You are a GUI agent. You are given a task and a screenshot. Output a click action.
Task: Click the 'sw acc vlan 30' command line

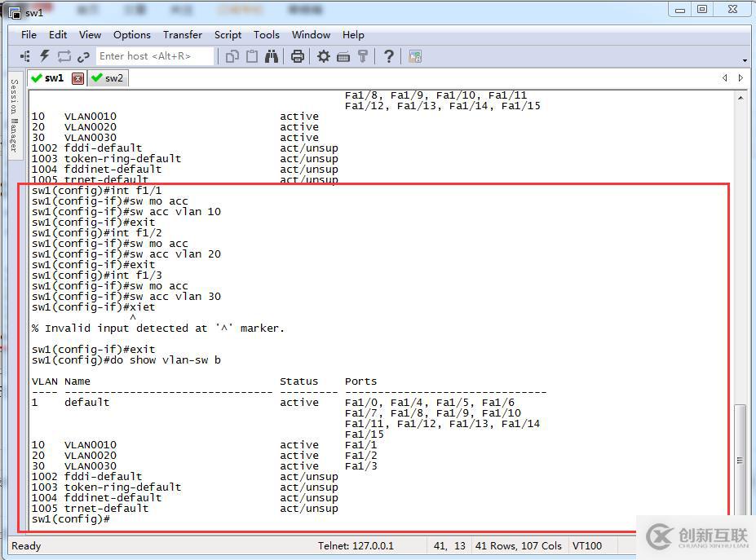[126, 297]
